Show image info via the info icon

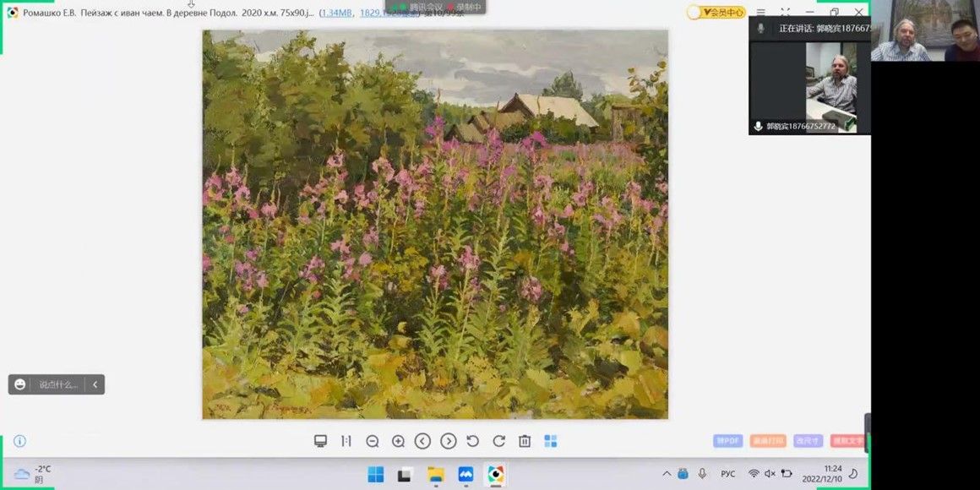click(20, 441)
